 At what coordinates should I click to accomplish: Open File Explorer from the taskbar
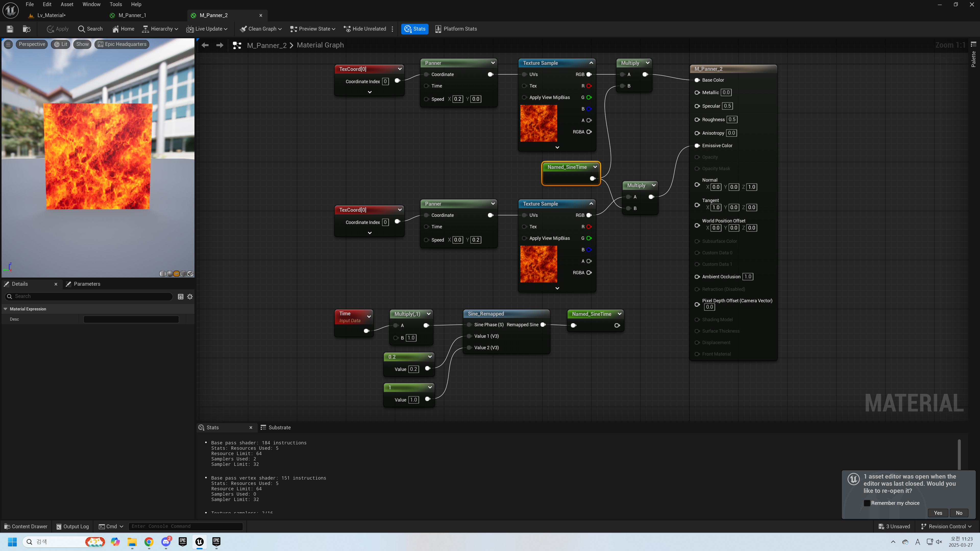(x=132, y=542)
